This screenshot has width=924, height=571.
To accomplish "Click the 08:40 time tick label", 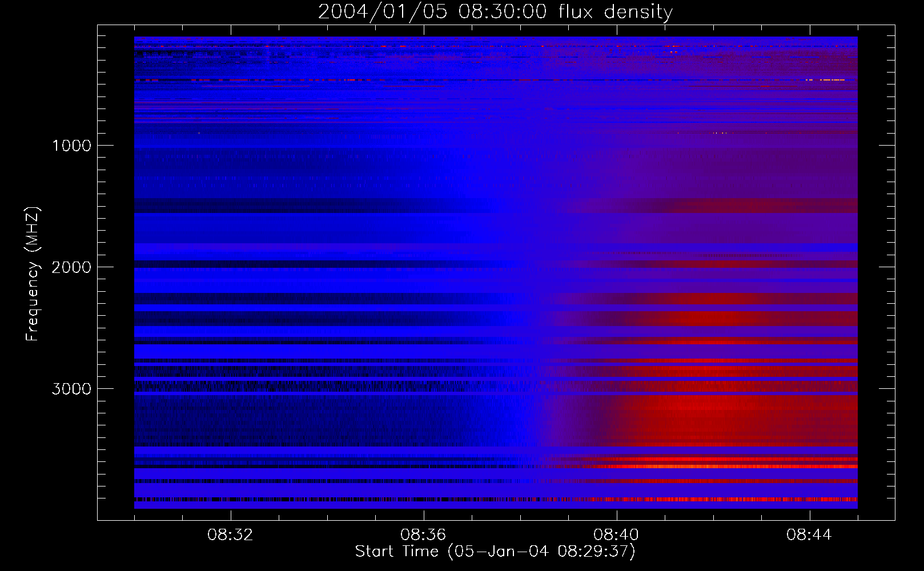I will (x=616, y=535).
